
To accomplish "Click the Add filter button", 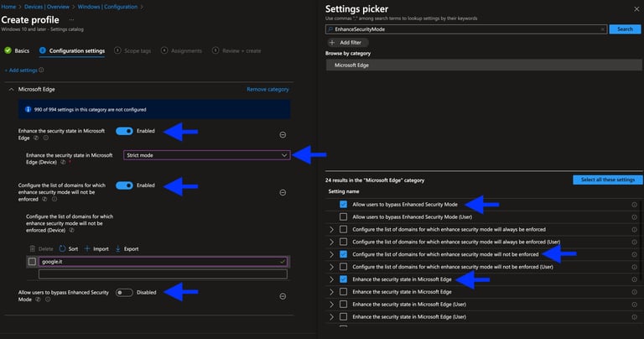I will tap(348, 42).
